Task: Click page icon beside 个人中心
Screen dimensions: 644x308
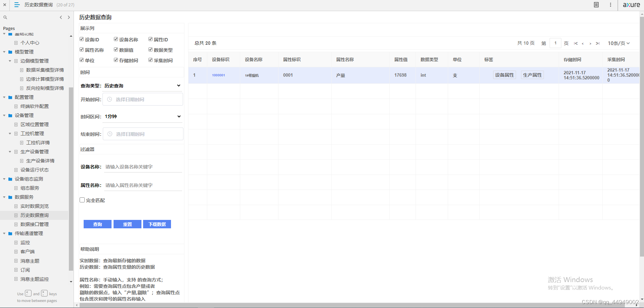Action: pyautogui.click(x=16, y=43)
